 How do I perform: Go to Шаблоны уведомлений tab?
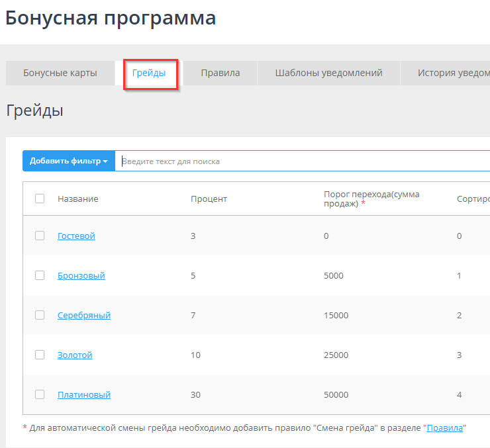coord(328,73)
